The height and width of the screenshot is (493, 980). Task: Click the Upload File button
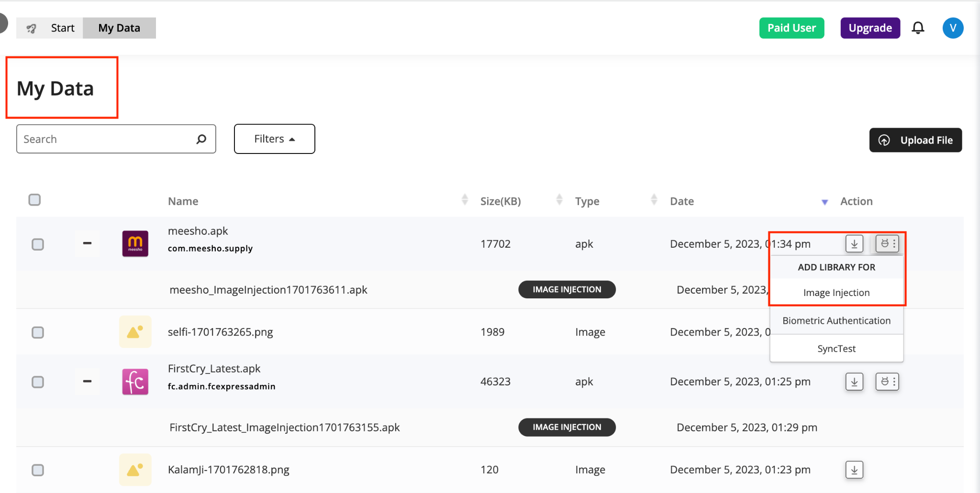[915, 140]
